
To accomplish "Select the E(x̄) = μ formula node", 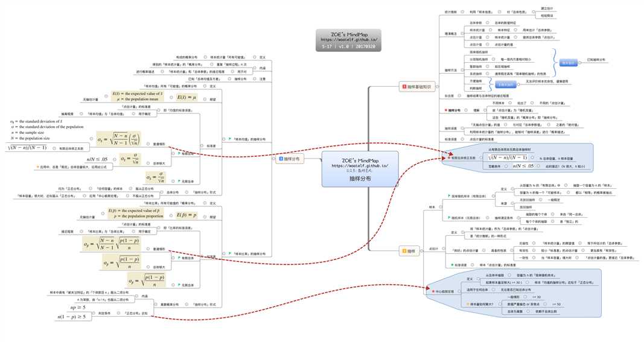I will click(x=187, y=97).
